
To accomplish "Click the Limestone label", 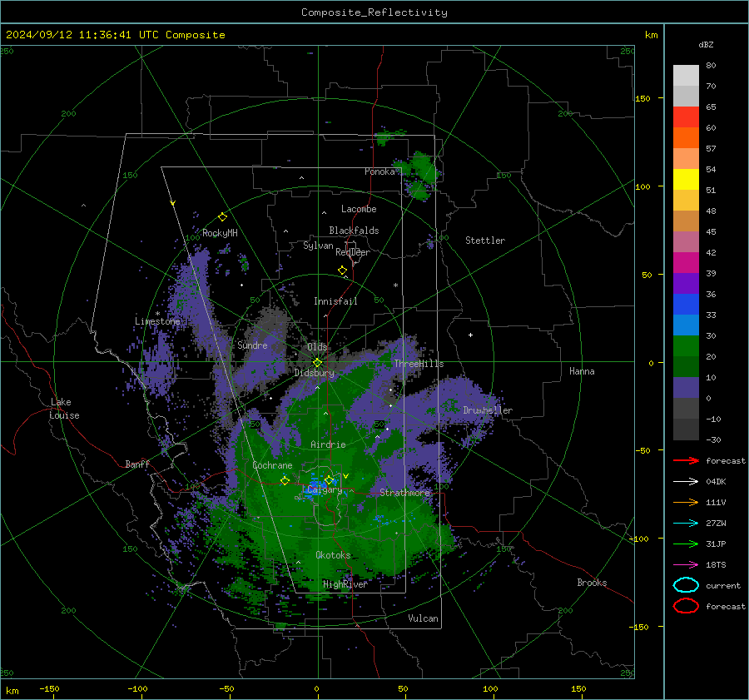I will click(x=157, y=321).
